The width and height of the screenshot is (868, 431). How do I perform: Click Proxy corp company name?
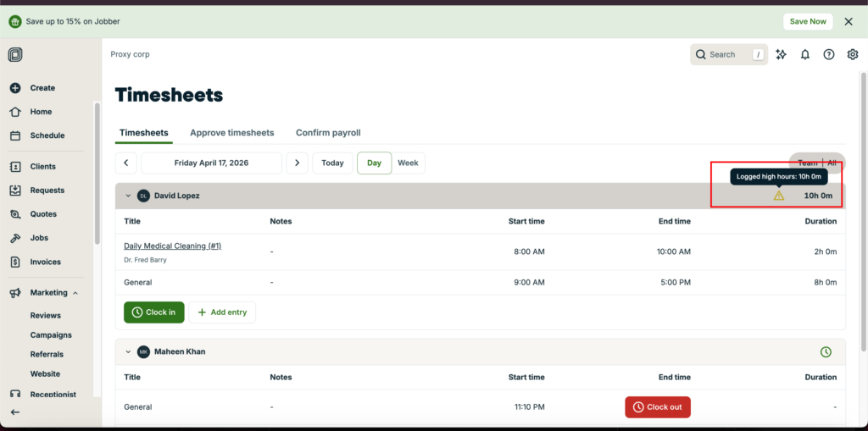130,54
